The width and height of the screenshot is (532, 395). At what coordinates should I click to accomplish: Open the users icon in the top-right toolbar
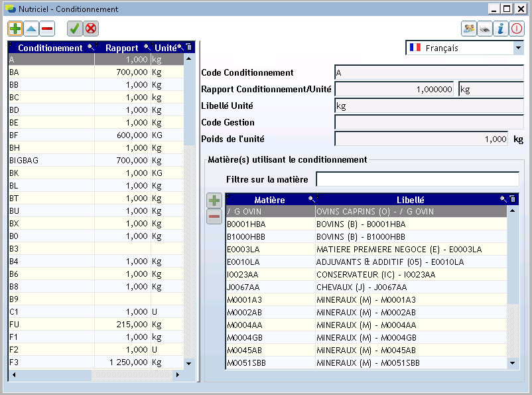click(469, 29)
